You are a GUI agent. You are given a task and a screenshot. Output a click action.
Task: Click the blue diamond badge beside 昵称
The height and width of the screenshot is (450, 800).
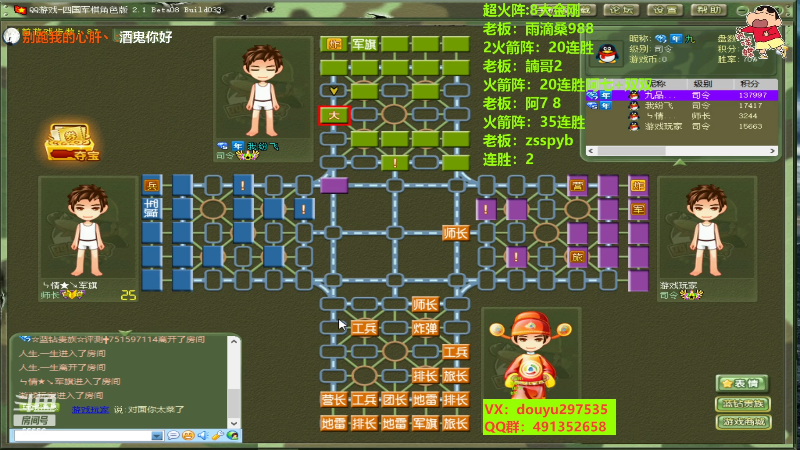661,39
